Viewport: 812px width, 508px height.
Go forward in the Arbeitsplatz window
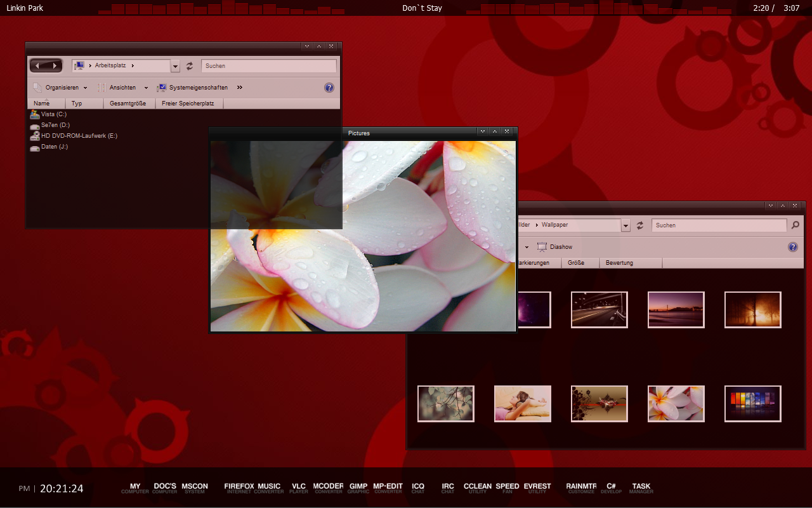click(x=55, y=65)
